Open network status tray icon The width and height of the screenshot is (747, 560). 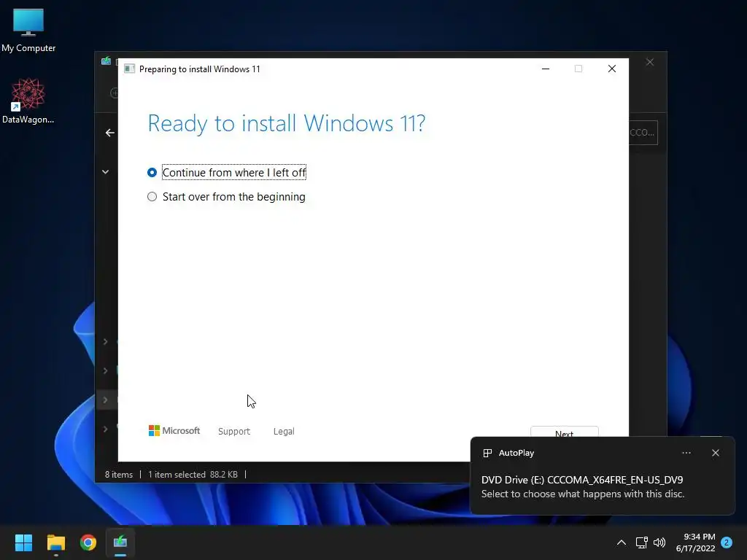[x=642, y=542]
